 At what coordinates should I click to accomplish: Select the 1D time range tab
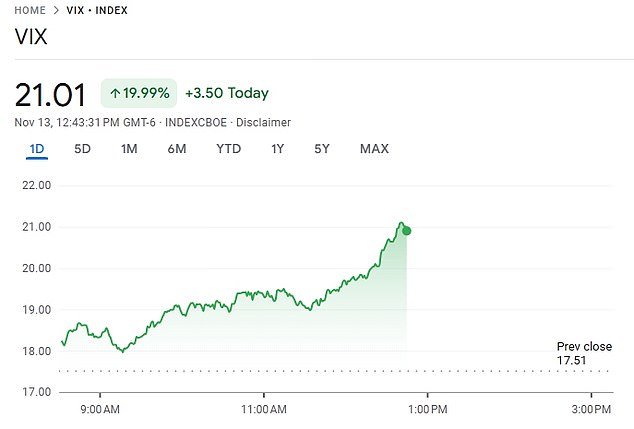pyautogui.click(x=36, y=149)
